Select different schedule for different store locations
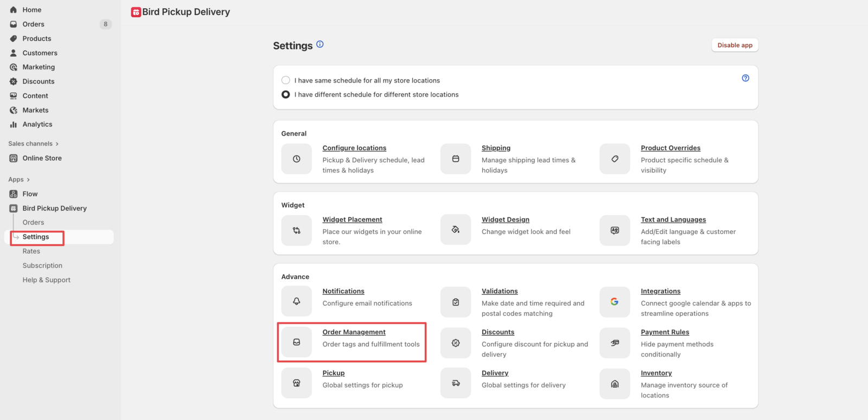This screenshot has width=868, height=420. (x=285, y=94)
